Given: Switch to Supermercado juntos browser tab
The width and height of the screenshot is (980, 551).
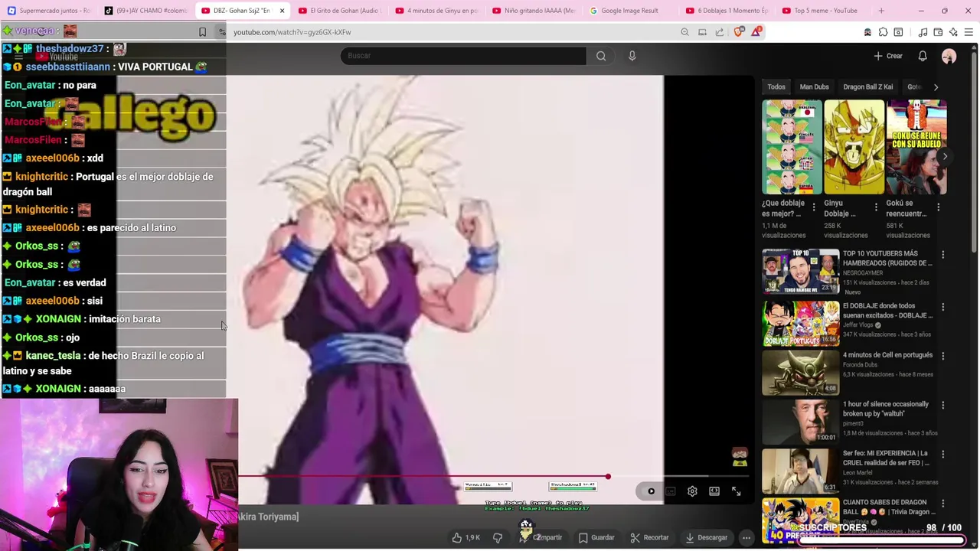Looking at the screenshot, I should click(x=49, y=11).
